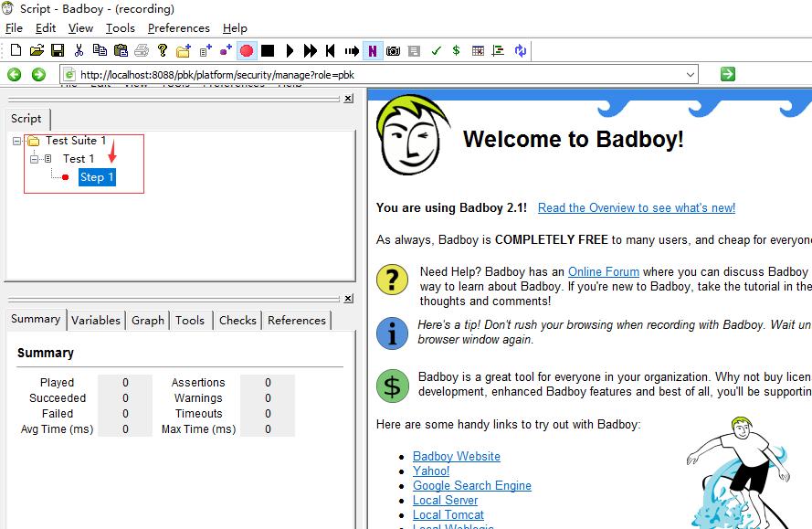Open the Tools menu
The image size is (812, 529).
pyautogui.click(x=120, y=28)
